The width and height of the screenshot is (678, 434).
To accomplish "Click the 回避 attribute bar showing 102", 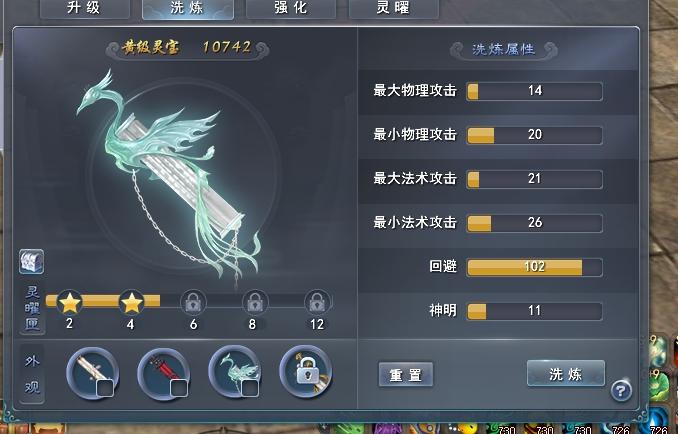I will coord(534,267).
